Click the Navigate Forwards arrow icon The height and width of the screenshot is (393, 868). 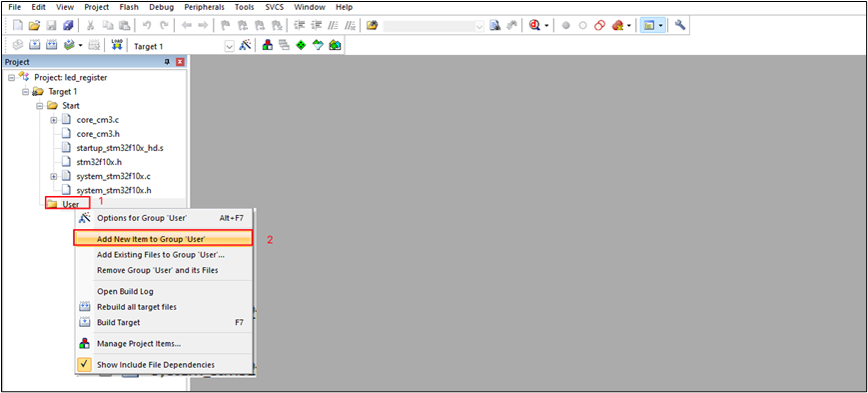[x=203, y=25]
